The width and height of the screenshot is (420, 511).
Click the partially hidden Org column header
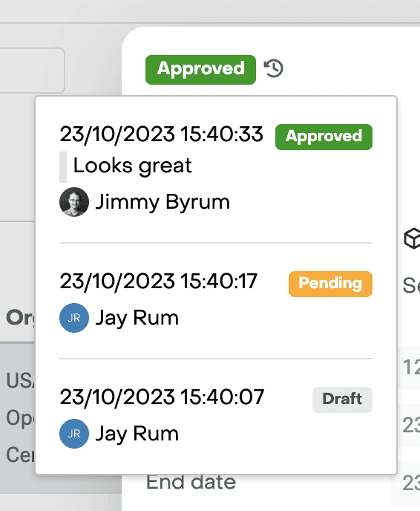pyautogui.click(x=20, y=318)
